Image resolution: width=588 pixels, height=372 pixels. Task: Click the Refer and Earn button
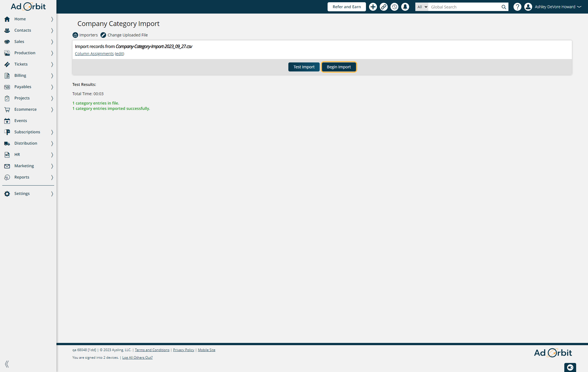tap(346, 7)
